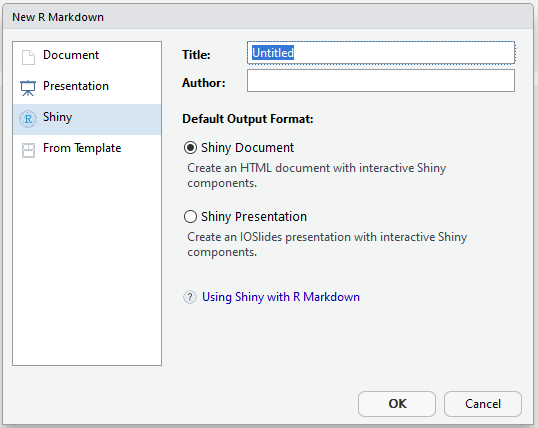Screen dimensions: 538x428
Task: Click the Presentation easel icon
Action: click(x=28, y=88)
